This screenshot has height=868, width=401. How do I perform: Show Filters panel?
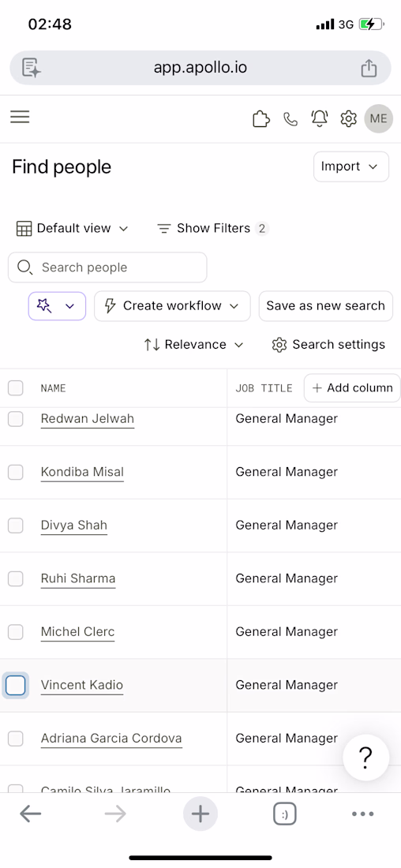point(212,228)
